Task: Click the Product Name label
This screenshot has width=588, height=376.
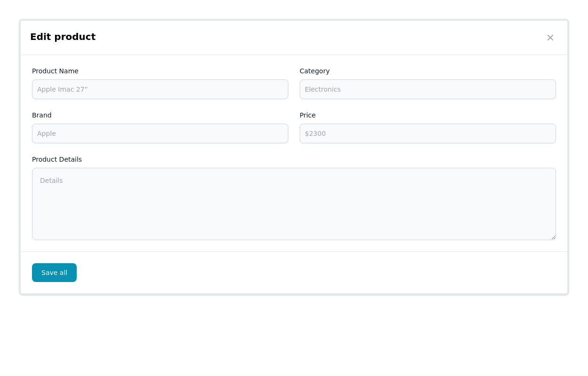Action: pos(55,71)
